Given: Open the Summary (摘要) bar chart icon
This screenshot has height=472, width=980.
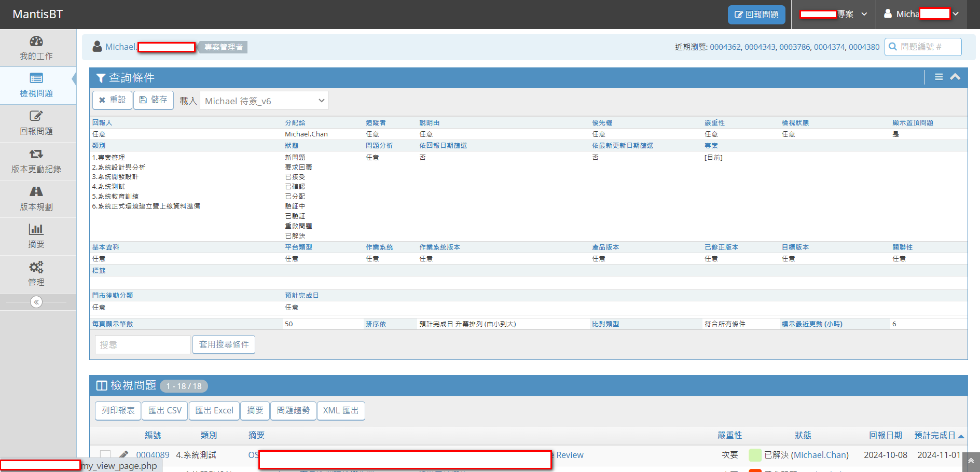Looking at the screenshot, I should pos(36,229).
